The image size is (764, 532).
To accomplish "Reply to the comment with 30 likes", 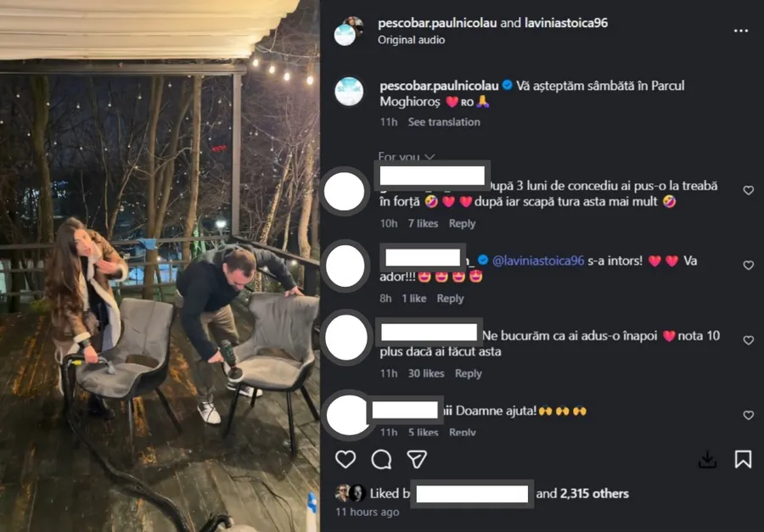I will pos(469,373).
